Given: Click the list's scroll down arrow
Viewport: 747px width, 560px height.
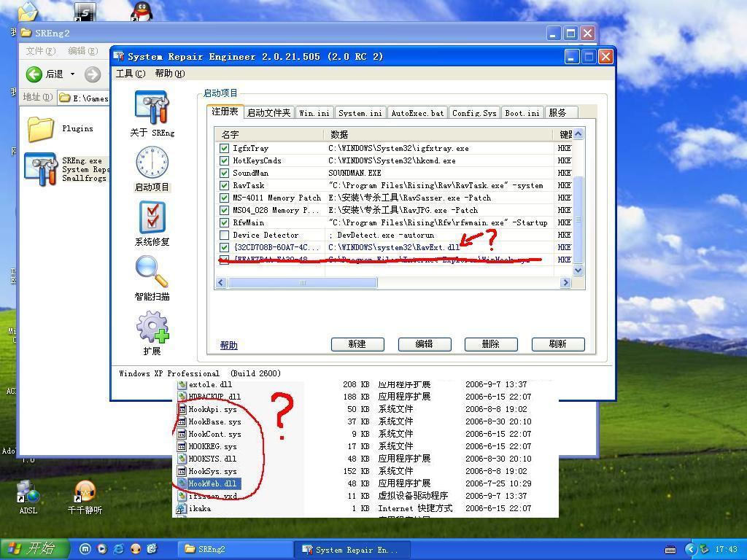Looking at the screenshot, I should (x=578, y=271).
